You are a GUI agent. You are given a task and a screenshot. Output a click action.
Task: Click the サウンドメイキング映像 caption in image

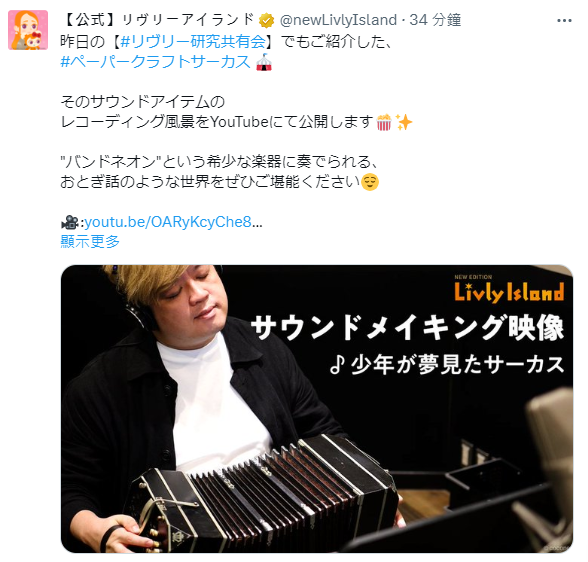coord(408,328)
